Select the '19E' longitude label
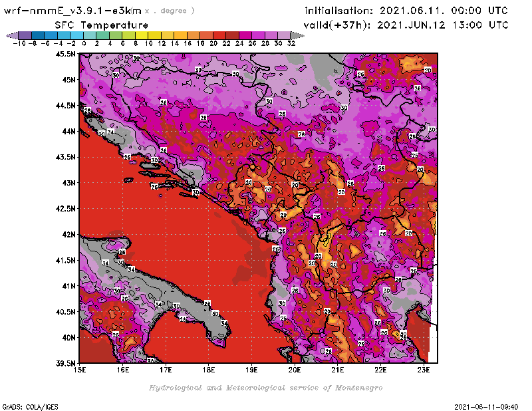This screenshot has height=411, width=532. pos(251,370)
